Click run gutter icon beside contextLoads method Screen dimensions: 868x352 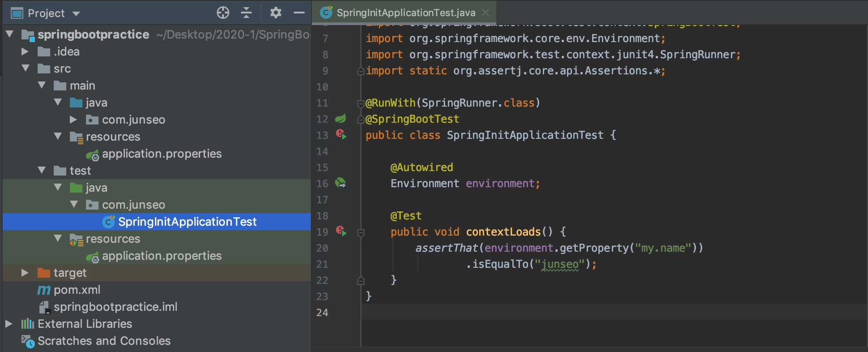point(341,231)
